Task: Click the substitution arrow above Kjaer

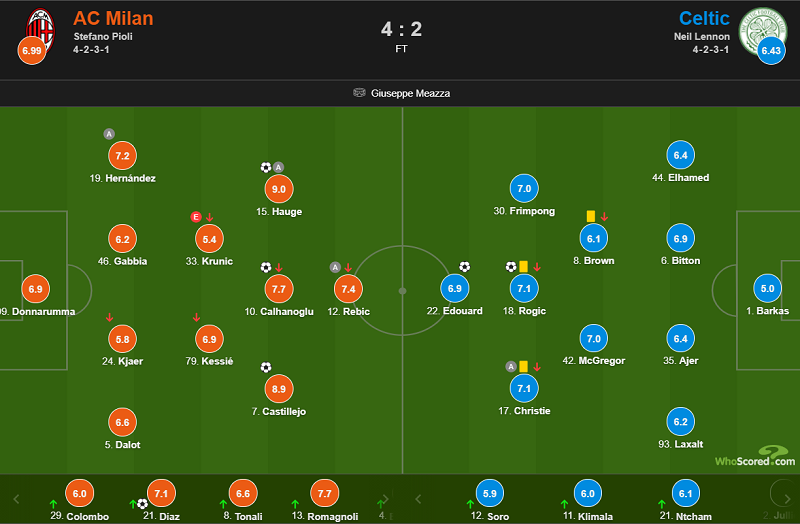Action: tap(110, 317)
